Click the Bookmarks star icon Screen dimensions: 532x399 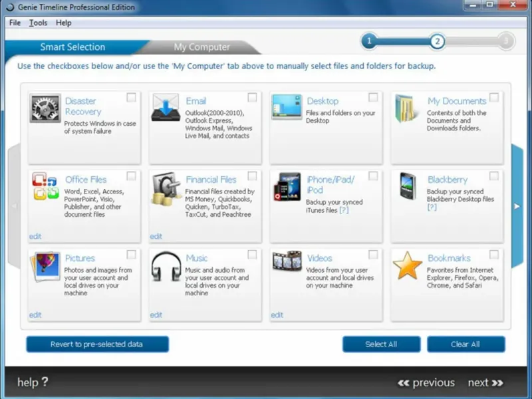tap(408, 265)
